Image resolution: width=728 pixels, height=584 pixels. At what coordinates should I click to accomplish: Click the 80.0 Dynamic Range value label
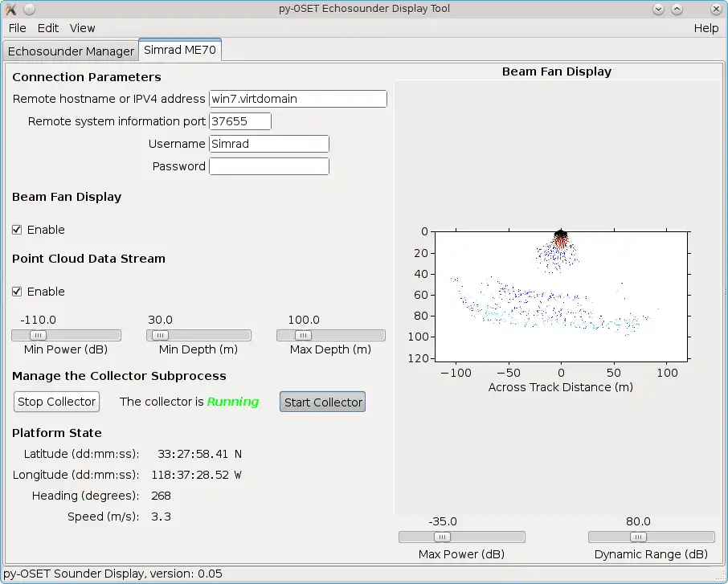click(638, 522)
